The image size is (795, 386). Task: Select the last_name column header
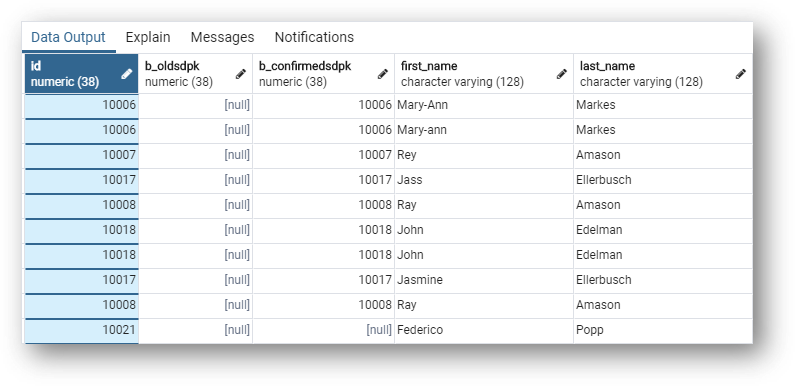(x=663, y=74)
